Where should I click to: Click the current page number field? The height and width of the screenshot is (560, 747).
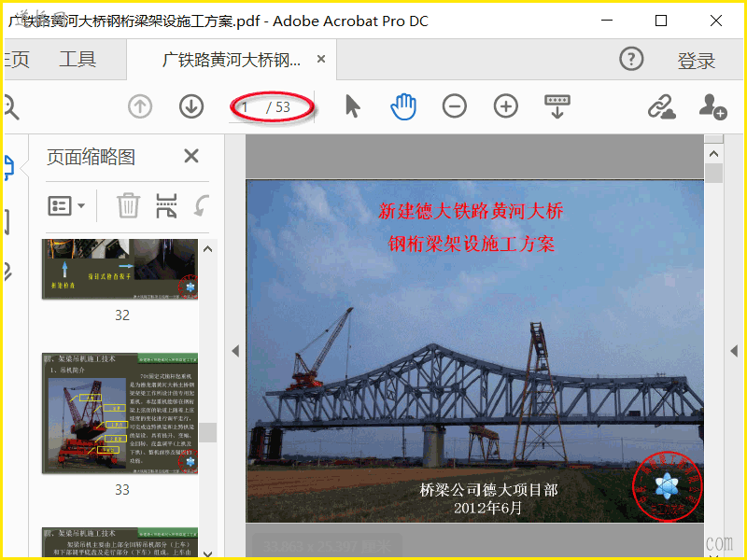point(247,107)
